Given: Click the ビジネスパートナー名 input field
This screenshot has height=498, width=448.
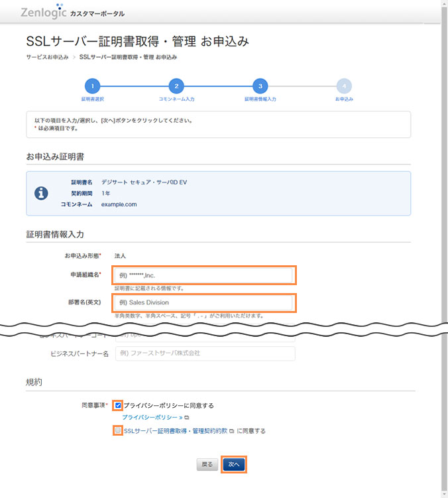Looking at the screenshot, I should (205, 353).
